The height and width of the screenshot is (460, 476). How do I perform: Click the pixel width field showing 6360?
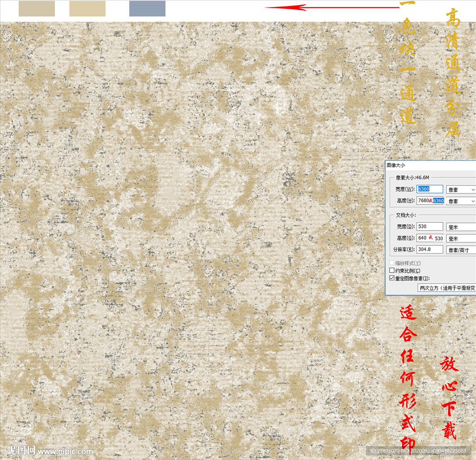(x=430, y=189)
